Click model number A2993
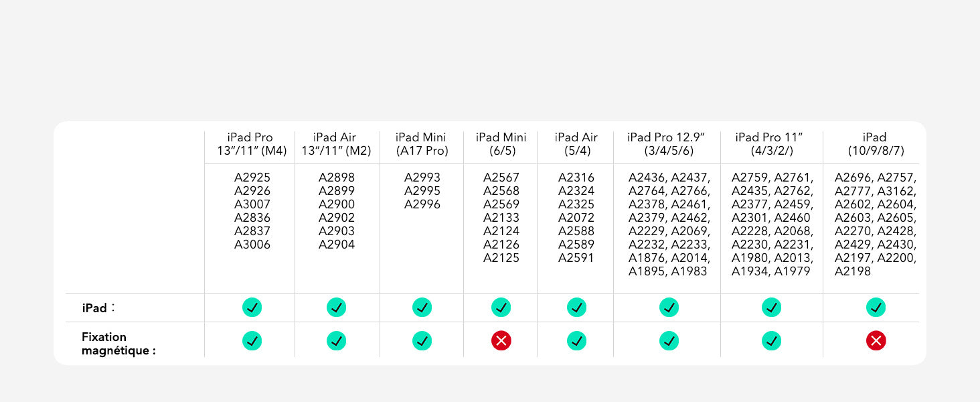This screenshot has height=402, width=980. tap(422, 178)
